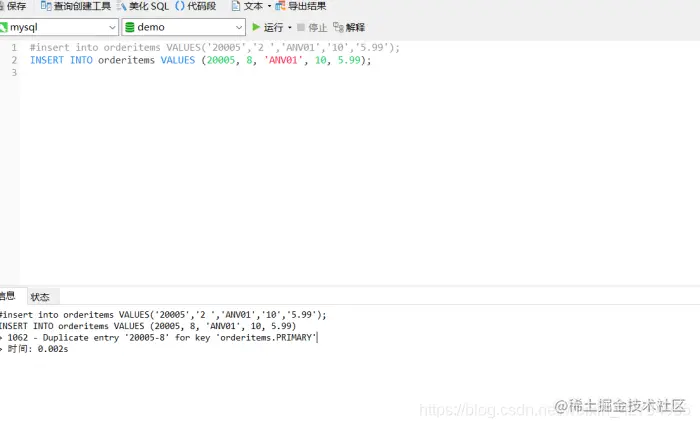Click the Text (文本) toolbar button
Image resolution: width=700 pixels, height=428 pixels.
click(x=248, y=6)
